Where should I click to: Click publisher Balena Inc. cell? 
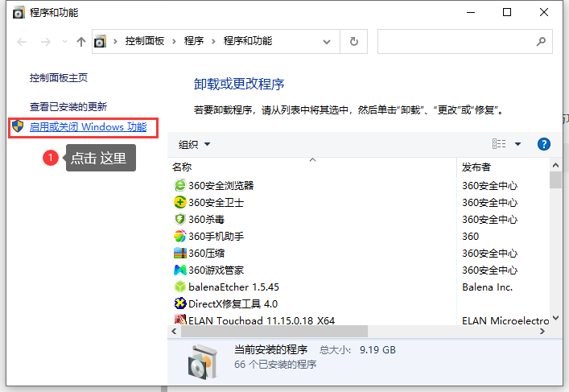[488, 287]
